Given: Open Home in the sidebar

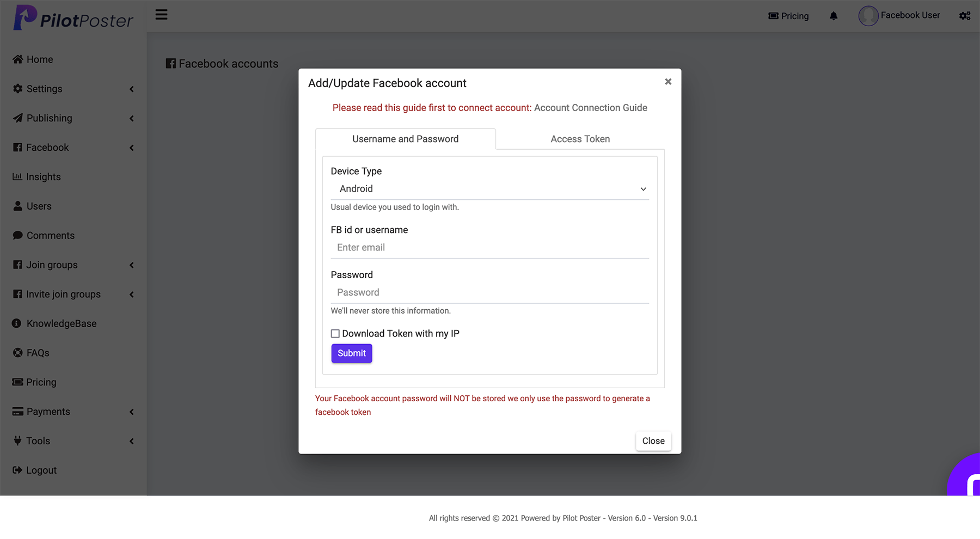Looking at the screenshot, I should coord(40,59).
